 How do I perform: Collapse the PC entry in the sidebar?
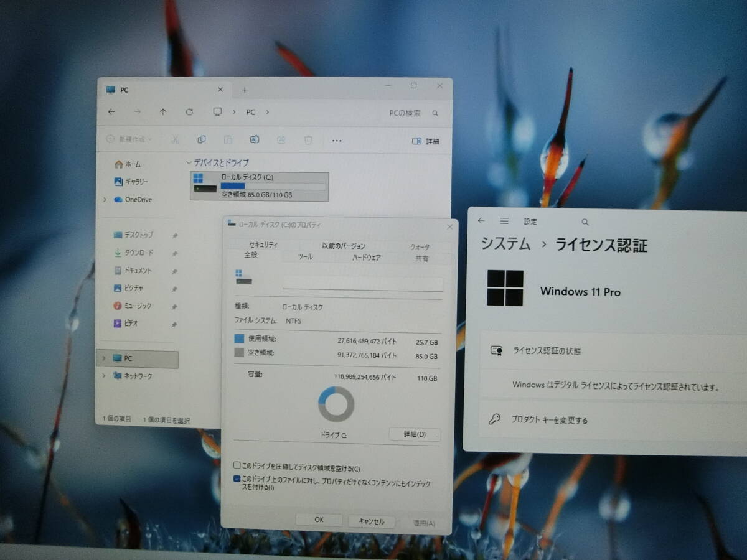103,358
